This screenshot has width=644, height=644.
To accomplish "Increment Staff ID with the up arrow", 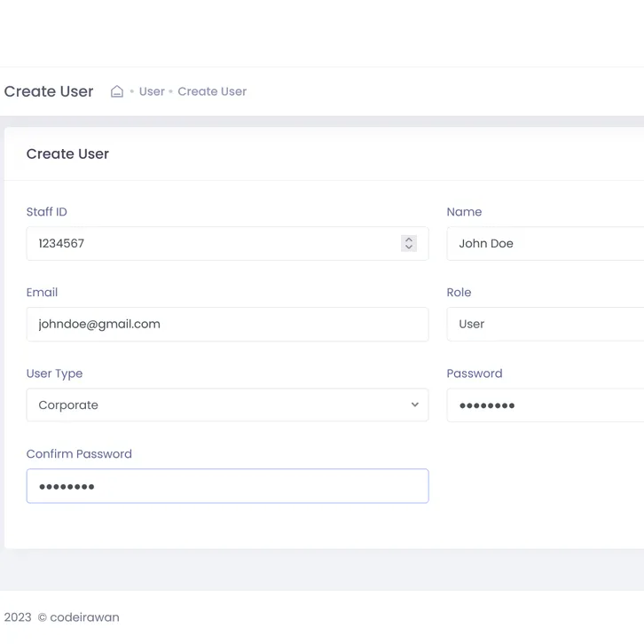I will pos(409,240).
